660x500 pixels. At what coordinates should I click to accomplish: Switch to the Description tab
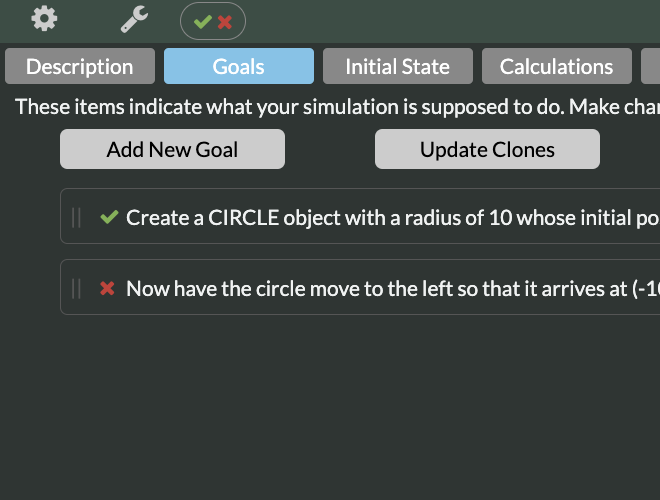pyautogui.click(x=80, y=66)
